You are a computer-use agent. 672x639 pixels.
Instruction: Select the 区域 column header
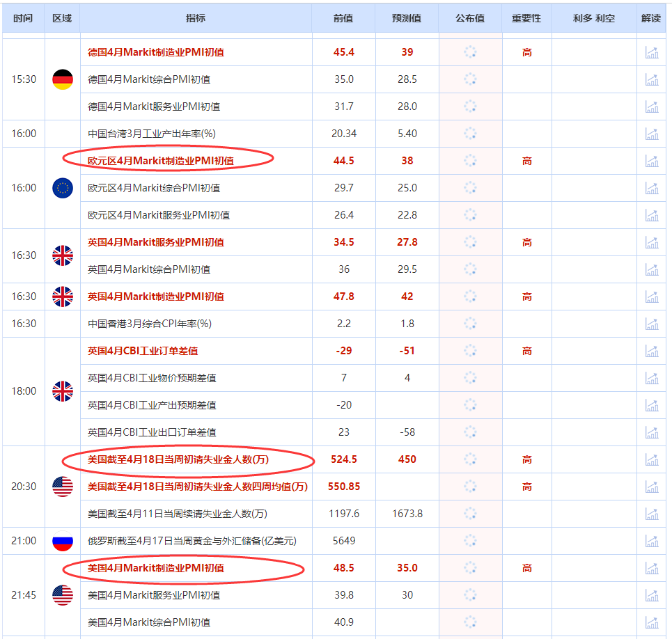62,18
